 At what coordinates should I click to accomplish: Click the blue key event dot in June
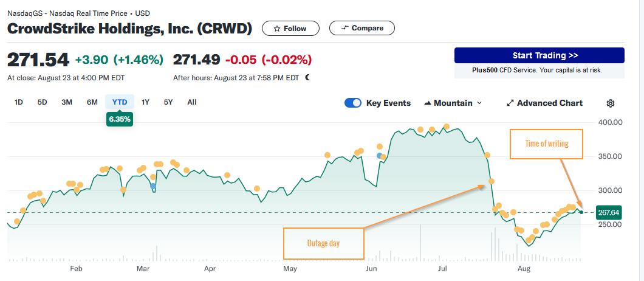coord(380,156)
